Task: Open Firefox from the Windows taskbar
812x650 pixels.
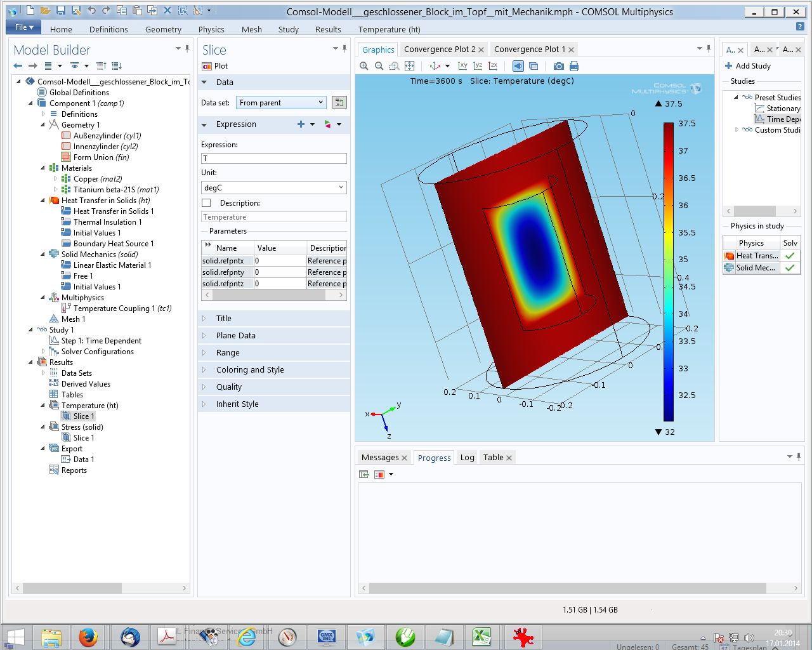Action: 88,637
